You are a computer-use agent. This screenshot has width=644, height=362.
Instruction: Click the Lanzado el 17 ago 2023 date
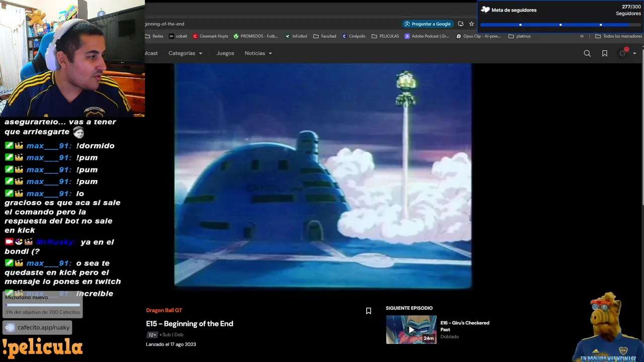pyautogui.click(x=171, y=344)
